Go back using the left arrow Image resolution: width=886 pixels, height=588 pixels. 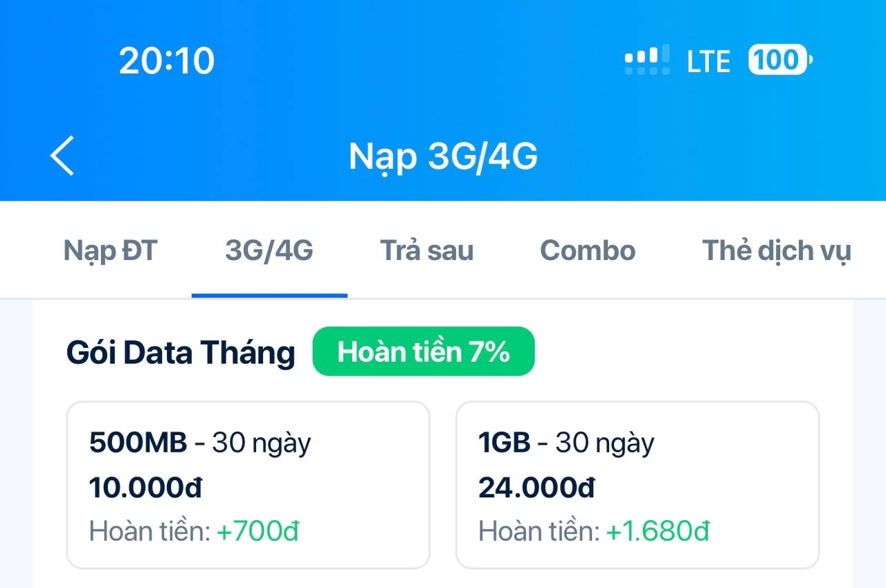(x=62, y=156)
